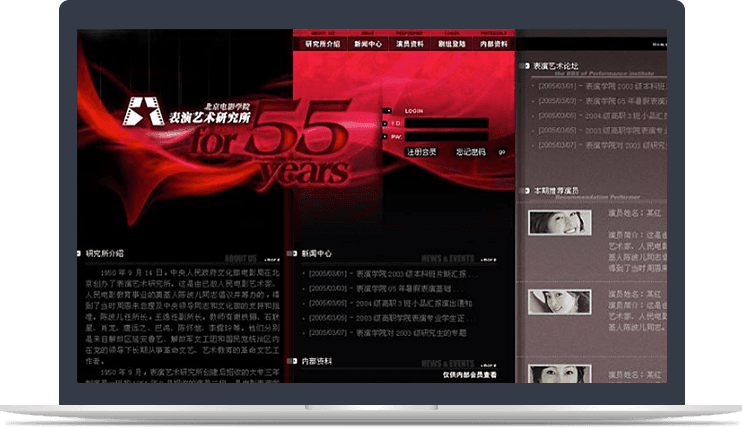Click the LOGIN arrow icon
This screenshot has height=429, width=742.
(387, 110)
